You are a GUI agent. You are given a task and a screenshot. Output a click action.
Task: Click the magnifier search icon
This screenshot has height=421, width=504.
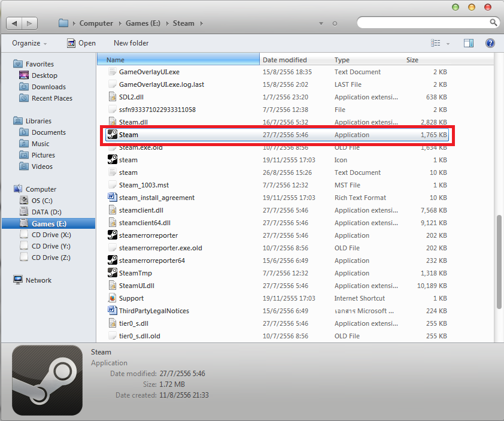(x=493, y=23)
